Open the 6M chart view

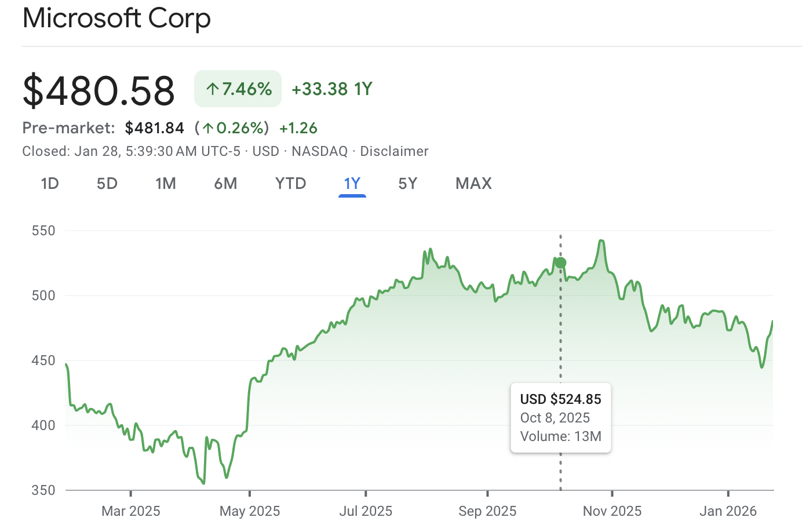(225, 183)
